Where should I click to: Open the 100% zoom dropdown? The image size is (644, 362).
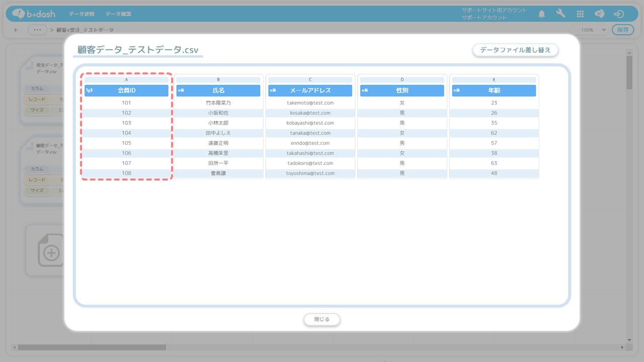tap(594, 30)
